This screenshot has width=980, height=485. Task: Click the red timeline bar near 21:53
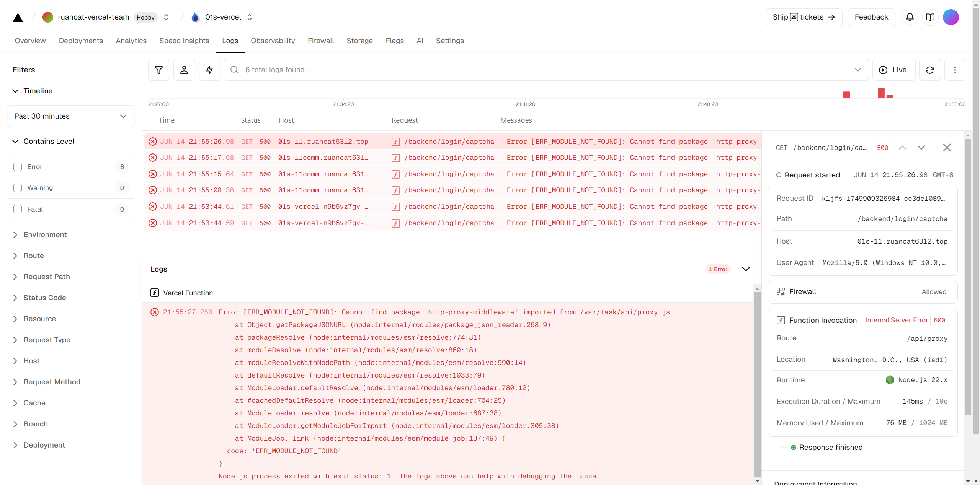[846, 94]
